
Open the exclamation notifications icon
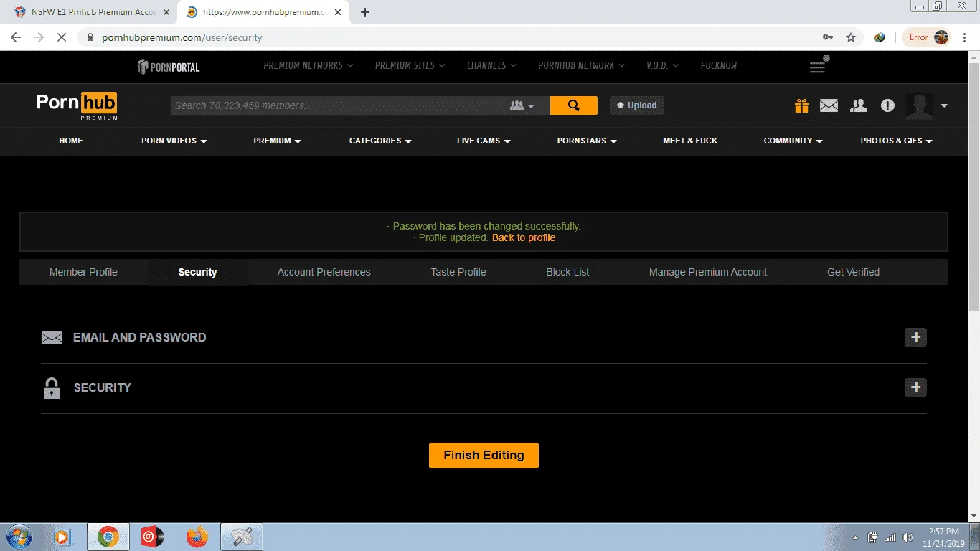(887, 105)
